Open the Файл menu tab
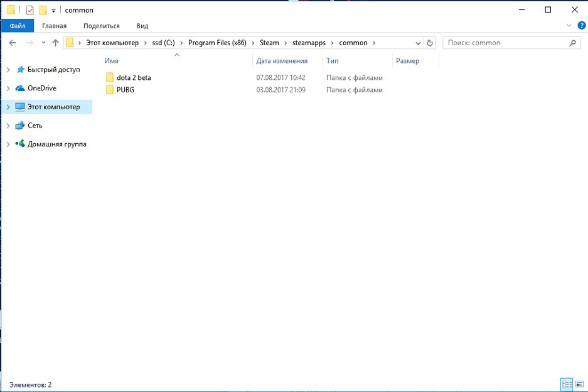 (17, 26)
